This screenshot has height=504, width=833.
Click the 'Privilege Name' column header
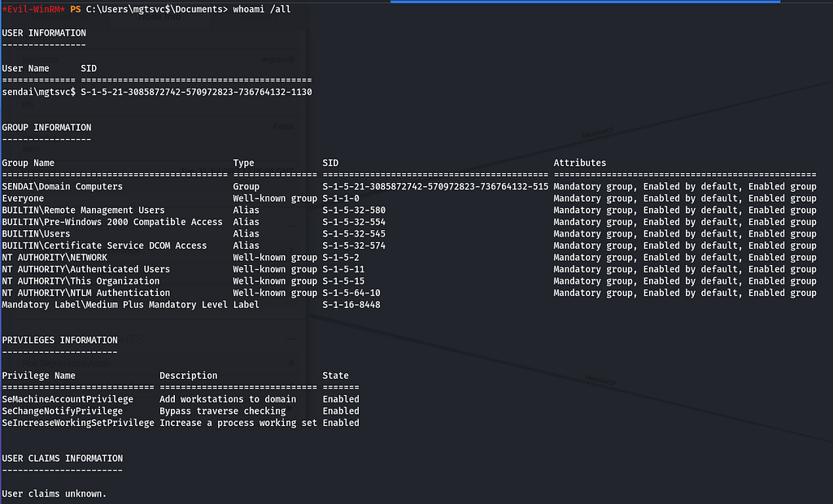click(39, 376)
